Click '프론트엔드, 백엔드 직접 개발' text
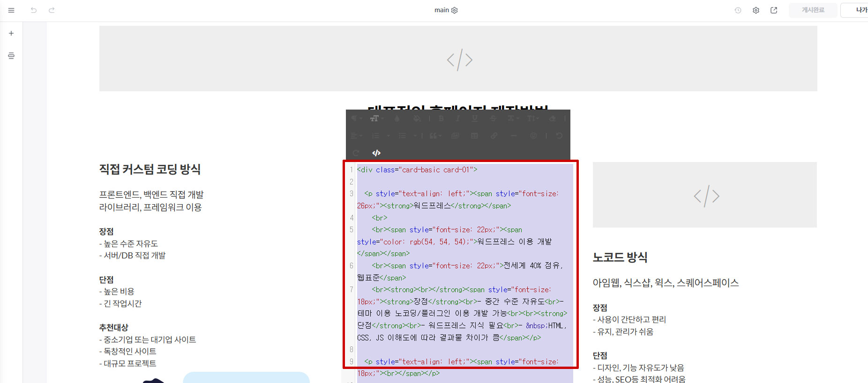Image resolution: width=868 pixels, height=383 pixels. click(x=151, y=194)
